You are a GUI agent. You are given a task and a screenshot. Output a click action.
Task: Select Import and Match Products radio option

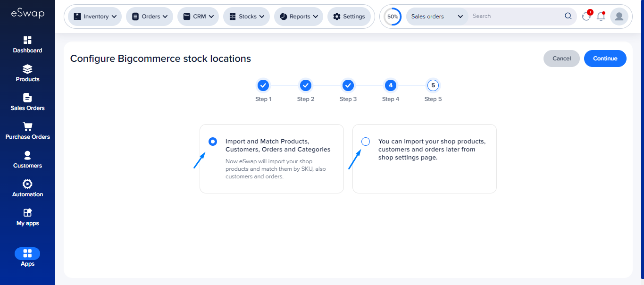pyautogui.click(x=213, y=142)
